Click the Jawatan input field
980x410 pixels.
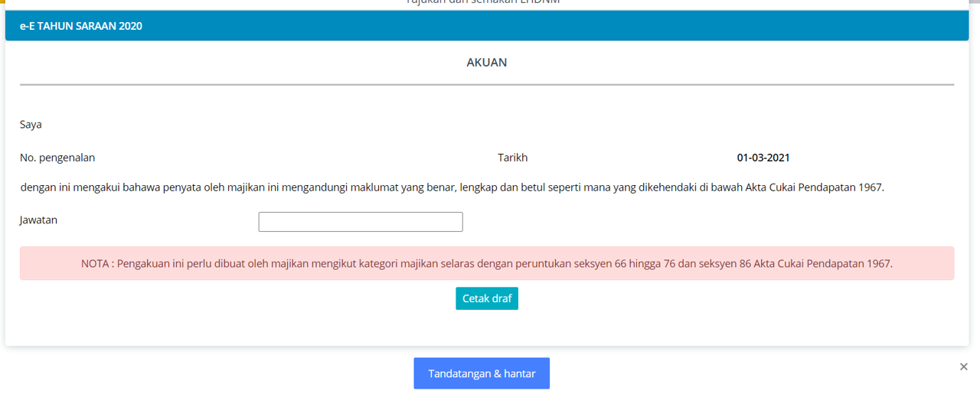pyautogui.click(x=361, y=222)
